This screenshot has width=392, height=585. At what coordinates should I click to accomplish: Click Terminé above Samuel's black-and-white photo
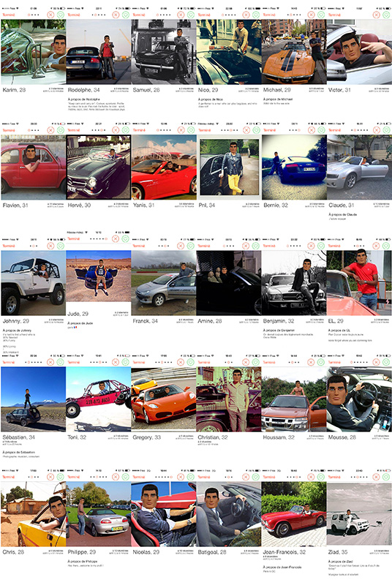point(139,15)
